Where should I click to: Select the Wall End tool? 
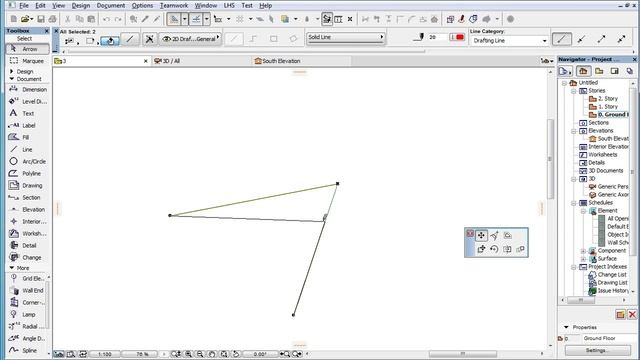click(x=27, y=290)
